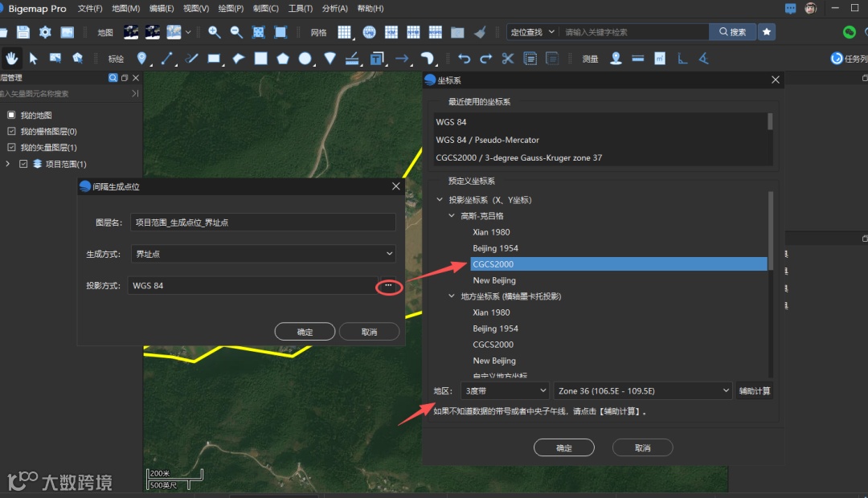Select the freehand curve drawing tool
This screenshot has width=868, height=498.
point(191,58)
